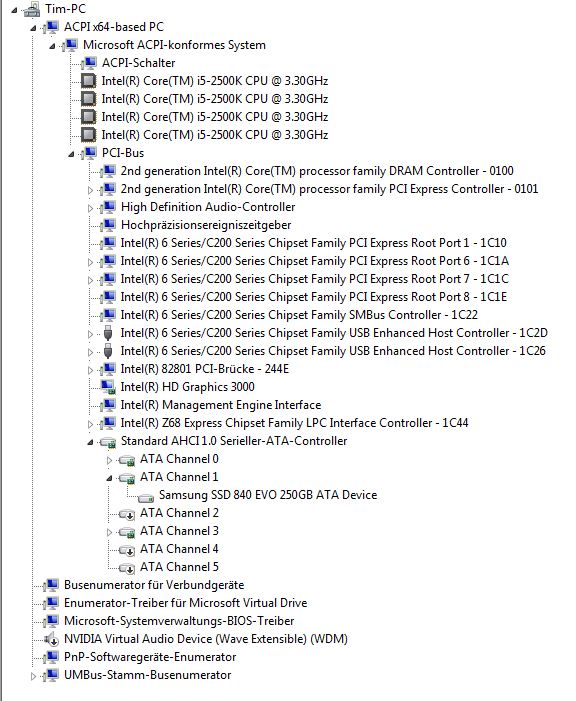Viewport: 576px width, 701px height.
Task: Select NVIDIA Virtual Audio Device (WDM) entry
Action: tap(206, 639)
